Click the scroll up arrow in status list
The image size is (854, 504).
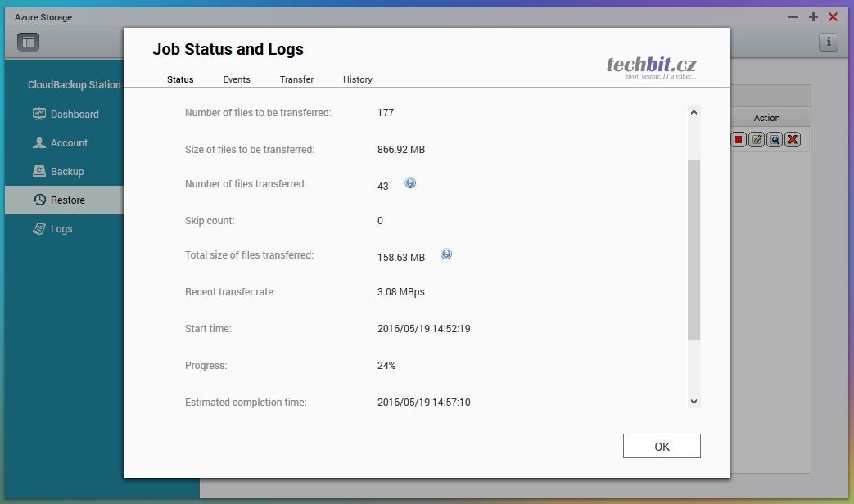(694, 113)
